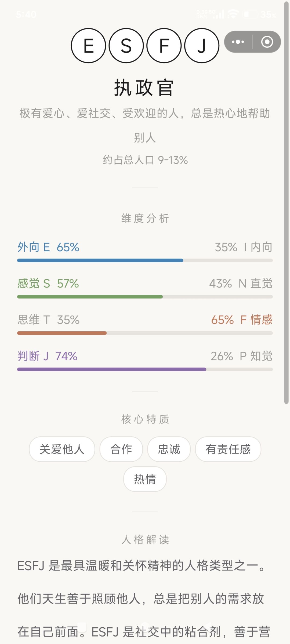
Task: Tap the battery indicator in status bar
Action: [249, 14]
